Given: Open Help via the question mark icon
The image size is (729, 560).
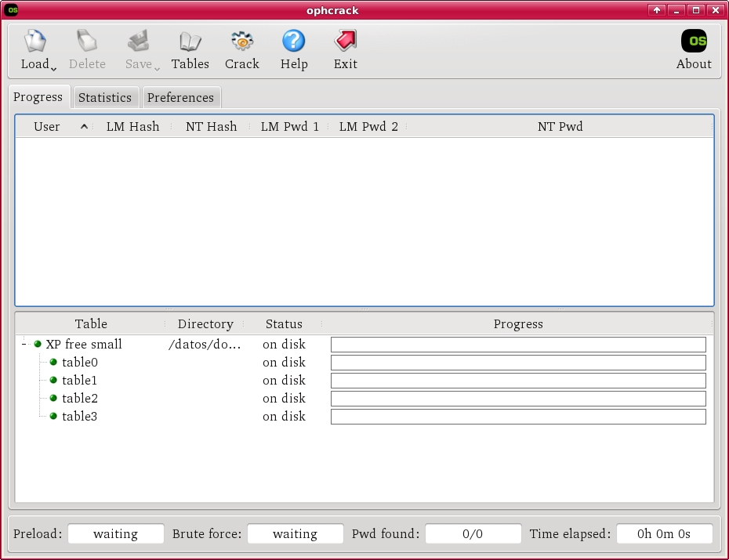Looking at the screenshot, I should click(x=293, y=42).
